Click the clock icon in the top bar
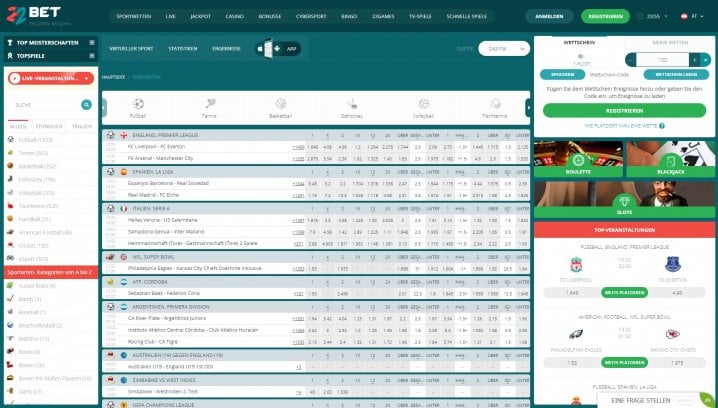The width and height of the screenshot is (718, 408). (x=640, y=16)
